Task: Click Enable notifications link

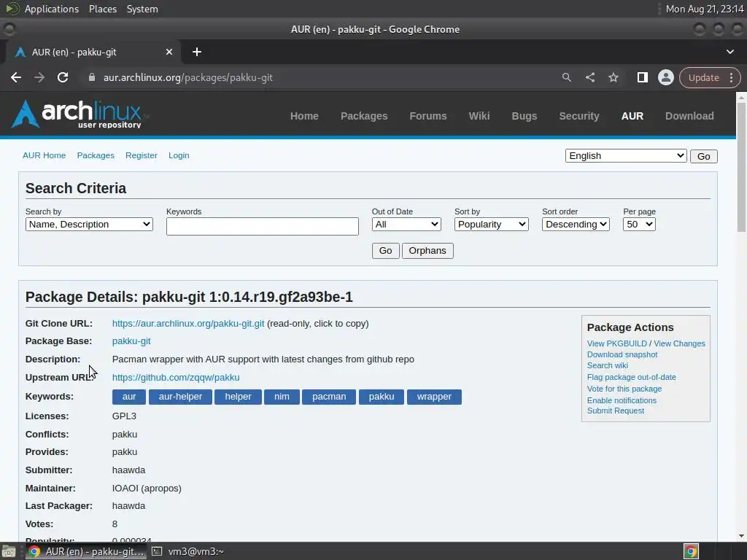Action: pos(622,400)
